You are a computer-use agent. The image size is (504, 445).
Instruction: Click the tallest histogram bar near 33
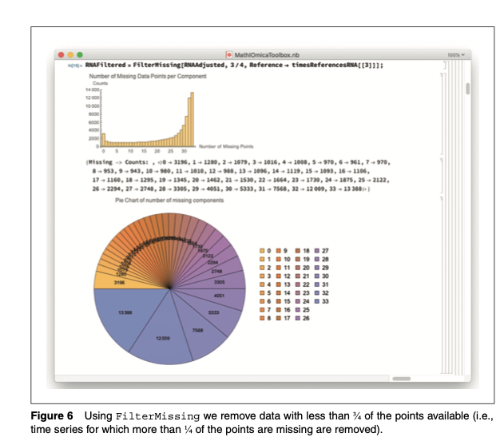click(192, 119)
